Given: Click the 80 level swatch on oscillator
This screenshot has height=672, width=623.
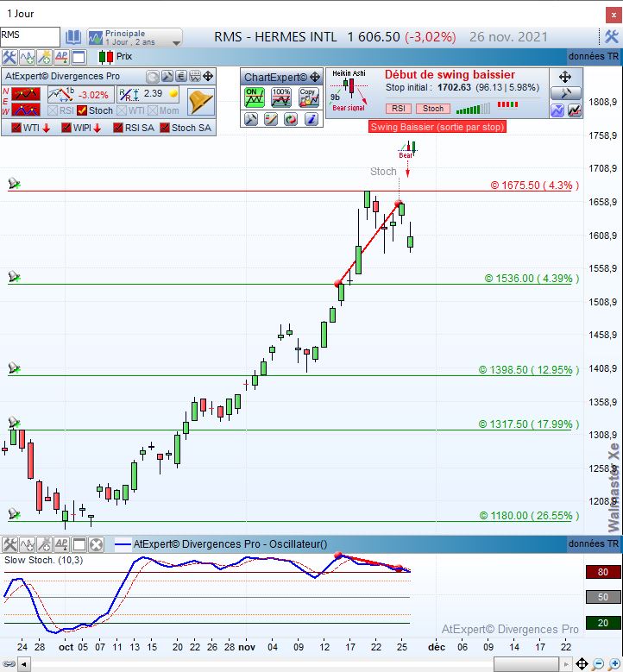Looking at the screenshot, I should pyautogui.click(x=603, y=572).
